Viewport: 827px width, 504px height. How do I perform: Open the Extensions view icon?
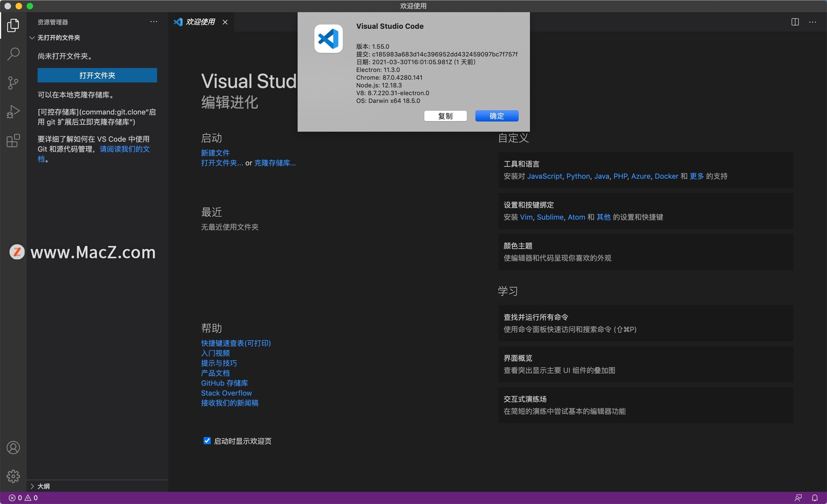13,140
